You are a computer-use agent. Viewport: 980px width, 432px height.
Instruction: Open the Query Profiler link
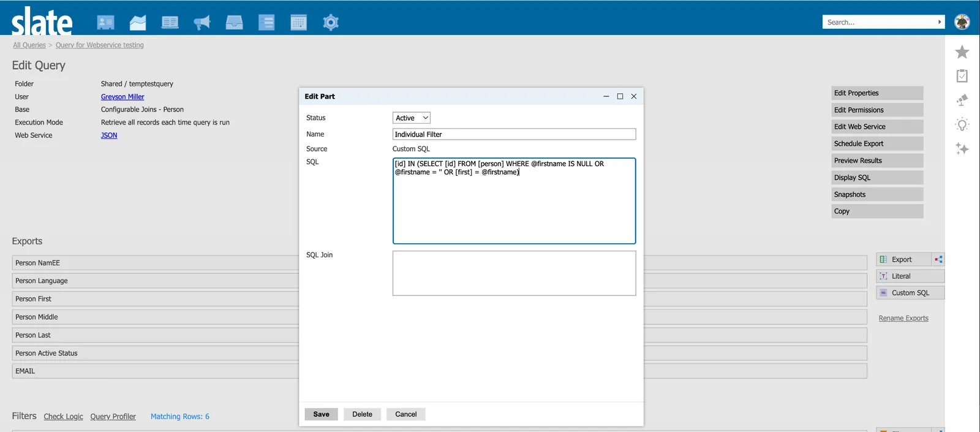pyautogui.click(x=113, y=417)
